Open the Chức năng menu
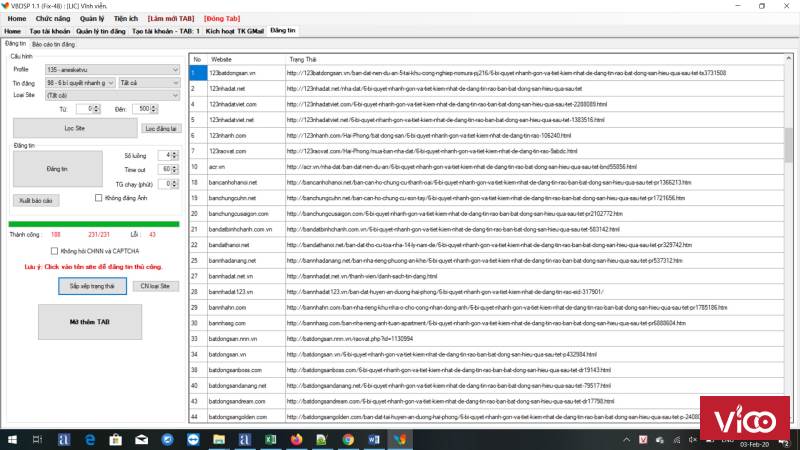Image resolution: width=800 pixels, height=450 pixels. (53, 18)
